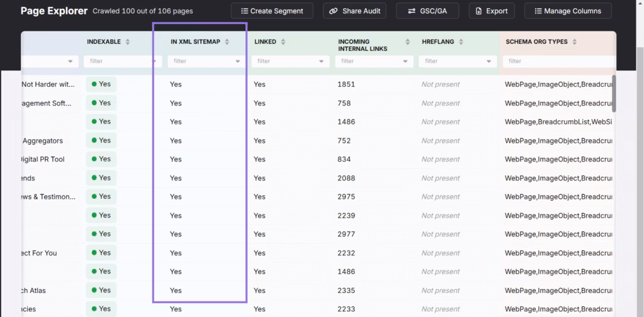Image resolution: width=644 pixels, height=317 pixels.
Task: Open the GSC/GA integration button
Action: point(428,11)
